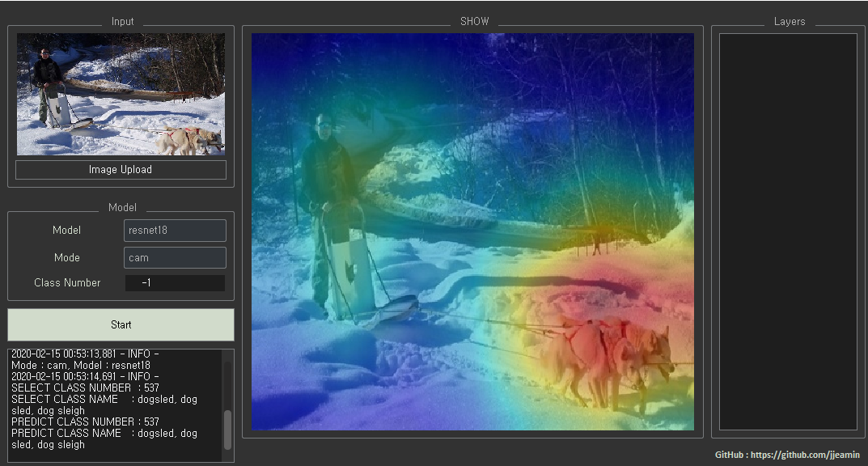Focus the Class Number field showing -1
868x466 pixels.
pos(175,283)
